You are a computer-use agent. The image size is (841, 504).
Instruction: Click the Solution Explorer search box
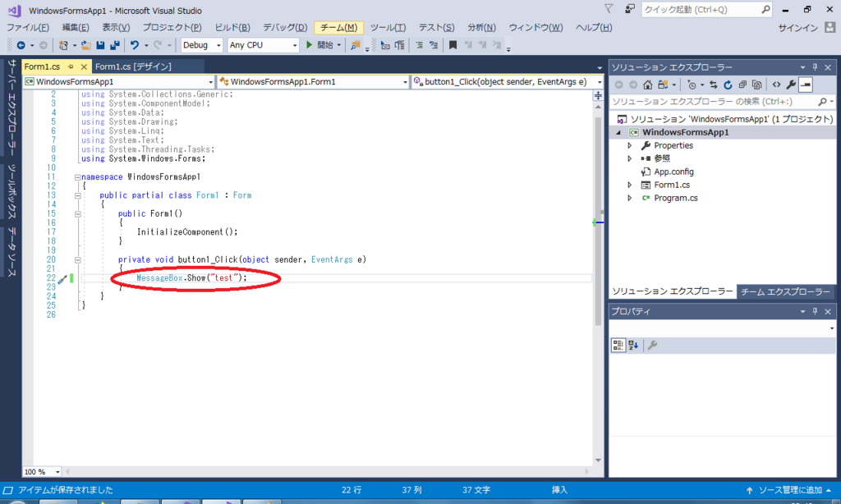pos(723,102)
